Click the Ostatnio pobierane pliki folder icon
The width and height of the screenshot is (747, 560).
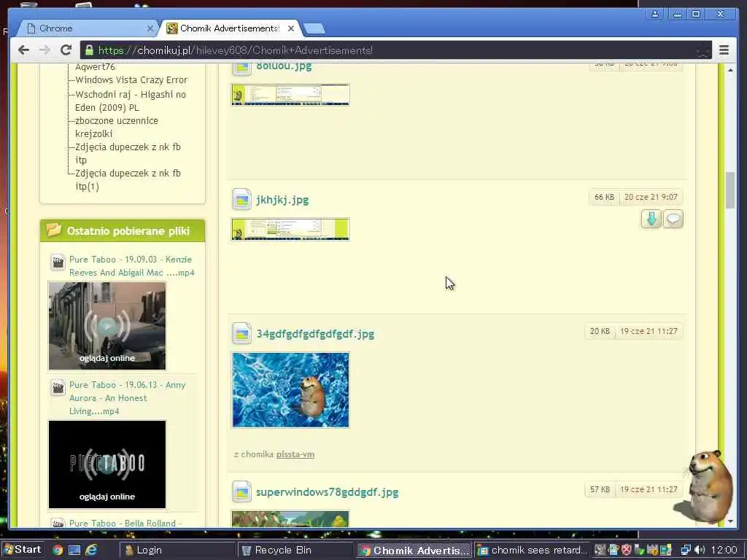click(x=54, y=230)
